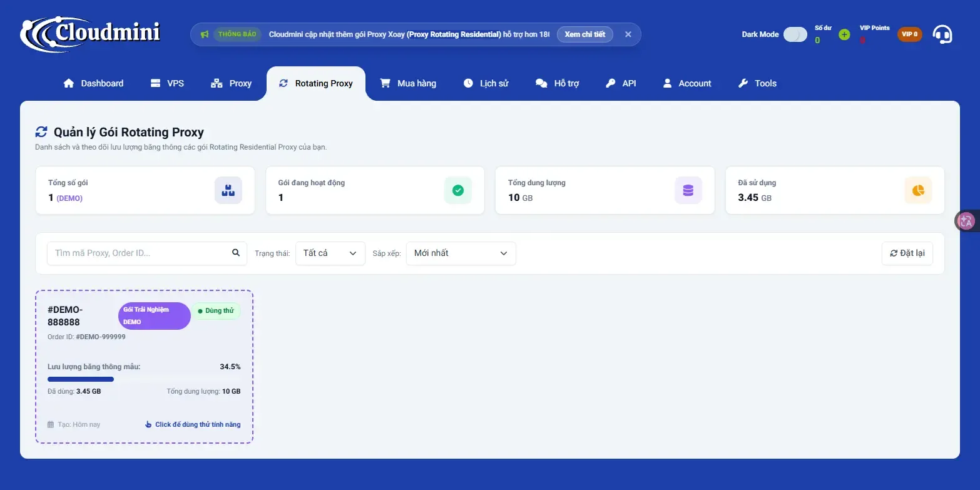980x490 pixels.
Task: Click the green add balance plus icon
Action: [x=844, y=34]
